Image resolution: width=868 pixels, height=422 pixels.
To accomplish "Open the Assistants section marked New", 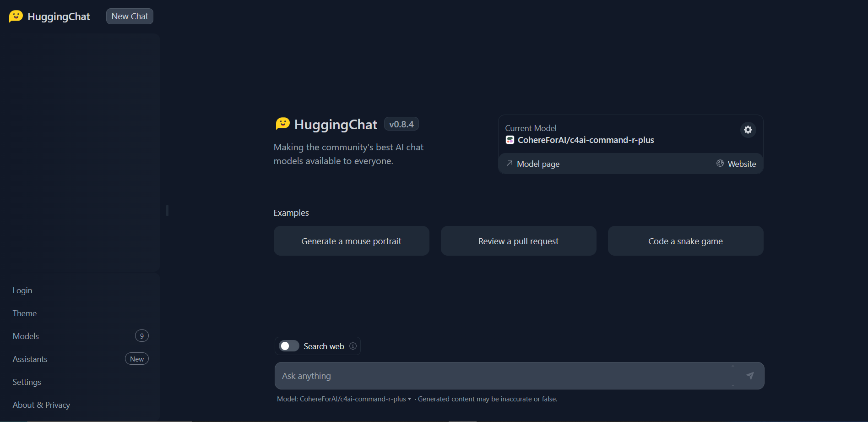I will pyautogui.click(x=30, y=359).
